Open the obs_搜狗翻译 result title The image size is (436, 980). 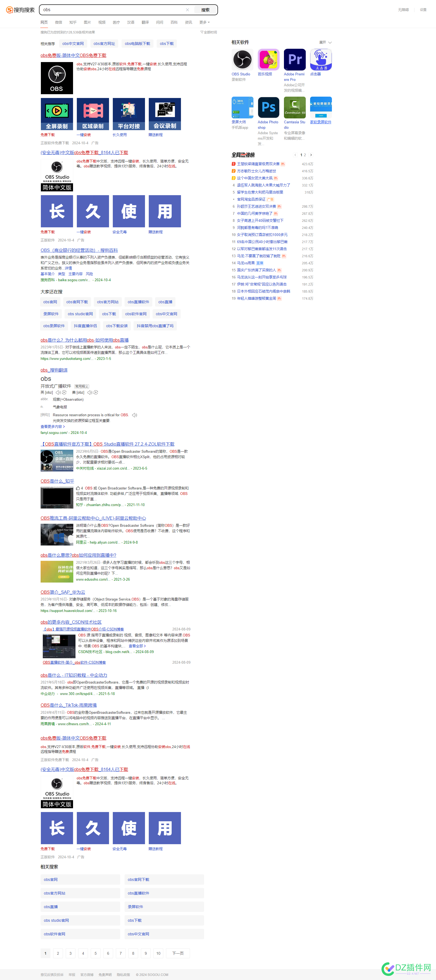click(x=54, y=370)
